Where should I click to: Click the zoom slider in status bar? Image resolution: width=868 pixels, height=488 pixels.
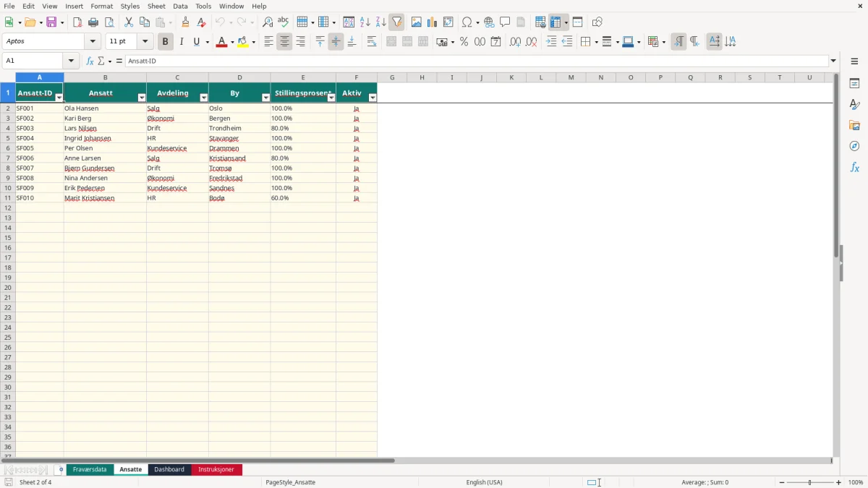click(x=810, y=482)
